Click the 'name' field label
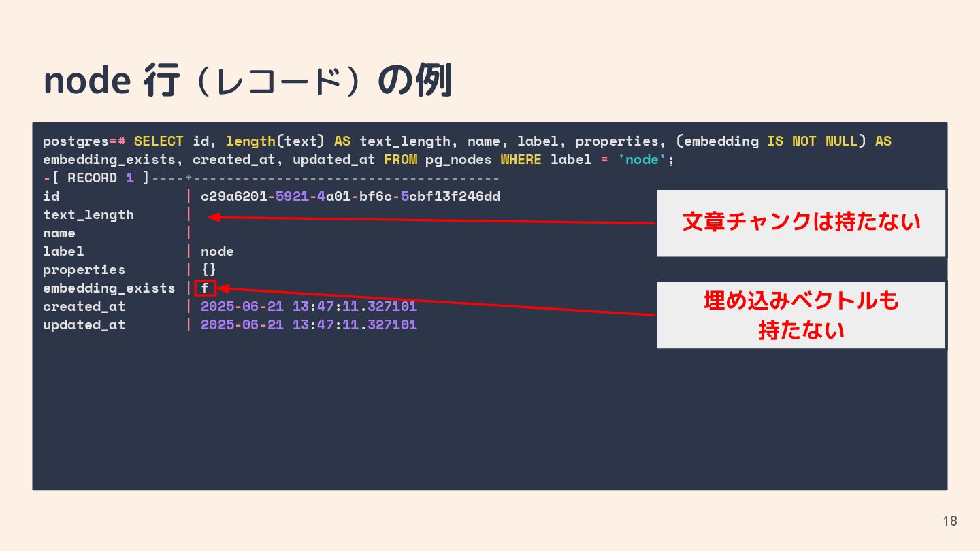The height and width of the screenshot is (551, 980). [x=59, y=233]
